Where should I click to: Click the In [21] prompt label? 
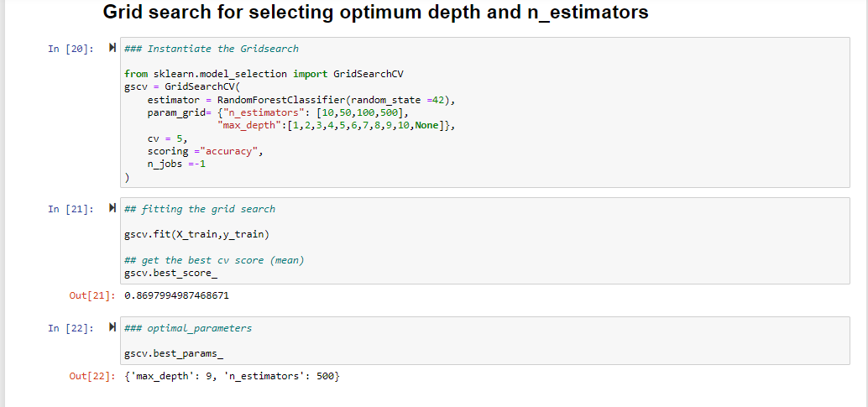pyautogui.click(x=71, y=208)
